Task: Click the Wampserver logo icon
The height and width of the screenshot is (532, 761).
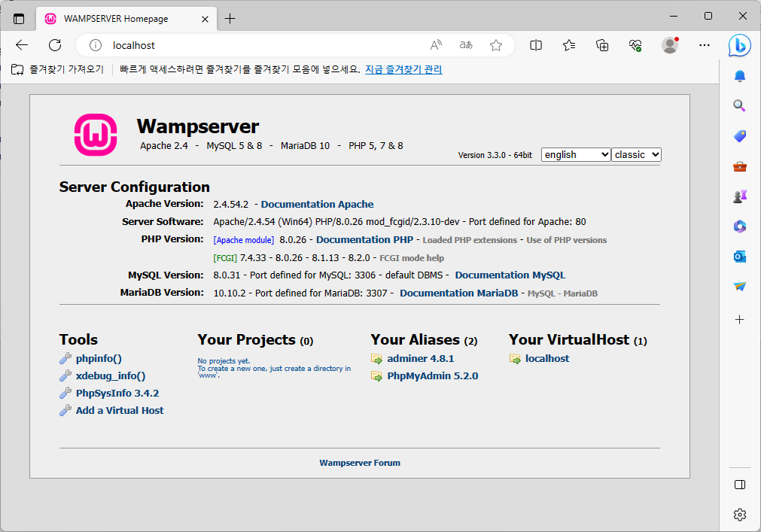Action: (94, 135)
